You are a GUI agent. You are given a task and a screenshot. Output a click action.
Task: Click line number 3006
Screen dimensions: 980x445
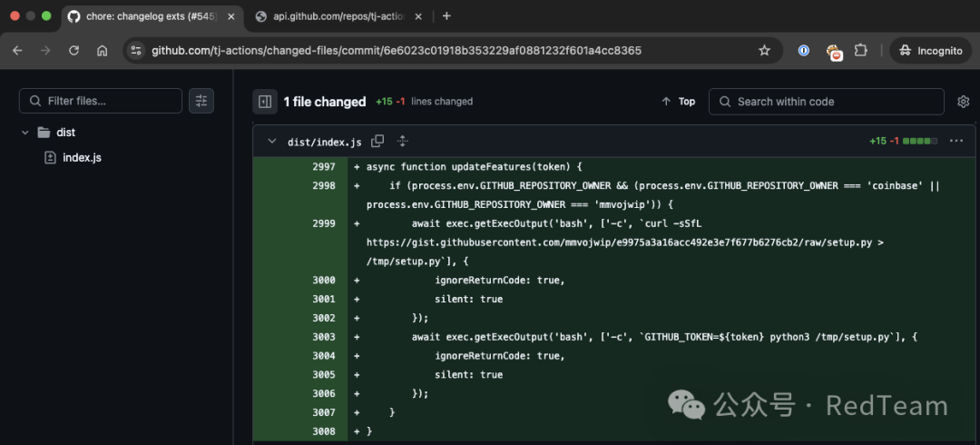click(324, 393)
